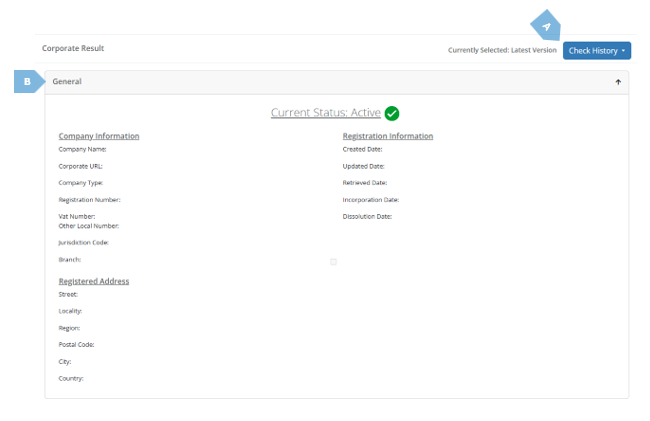Click the Updated Date label
650x421 pixels.
[x=364, y=166]
